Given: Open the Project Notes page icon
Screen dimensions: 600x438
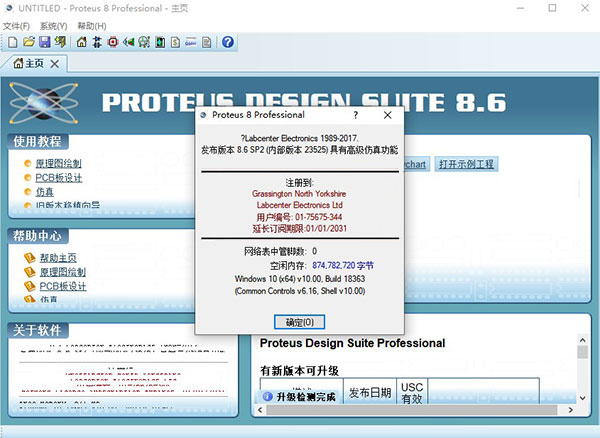Looking at the screenshot, I should [x=207, y=42].
